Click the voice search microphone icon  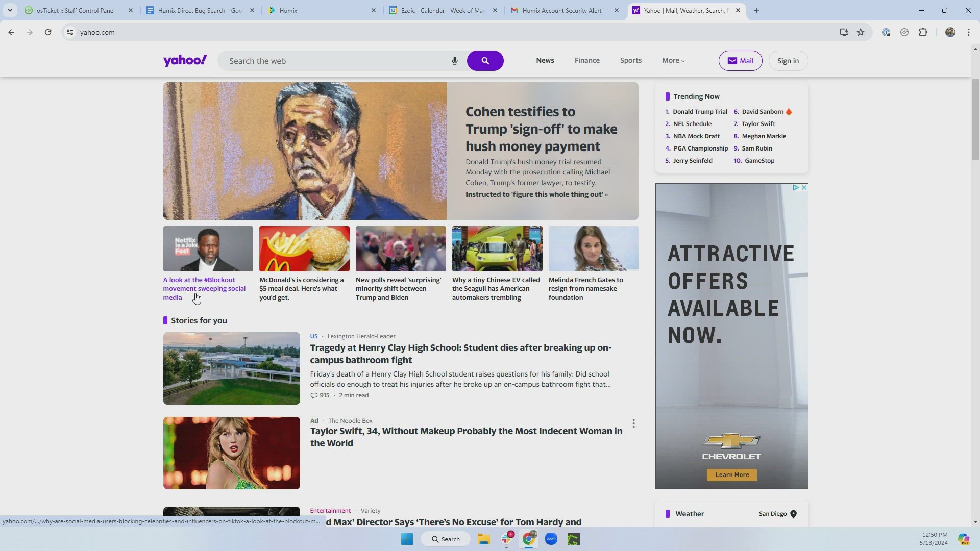(454, 61)
